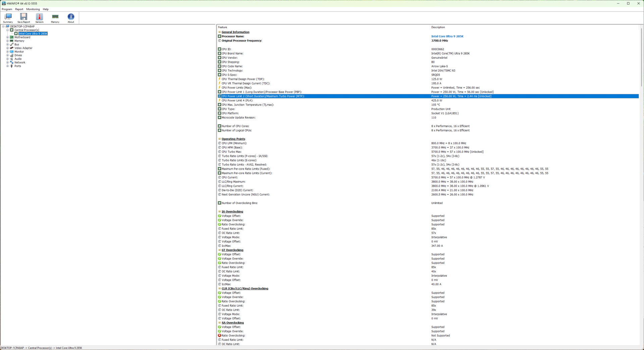Expand the Network tree node

click(7, 62)
